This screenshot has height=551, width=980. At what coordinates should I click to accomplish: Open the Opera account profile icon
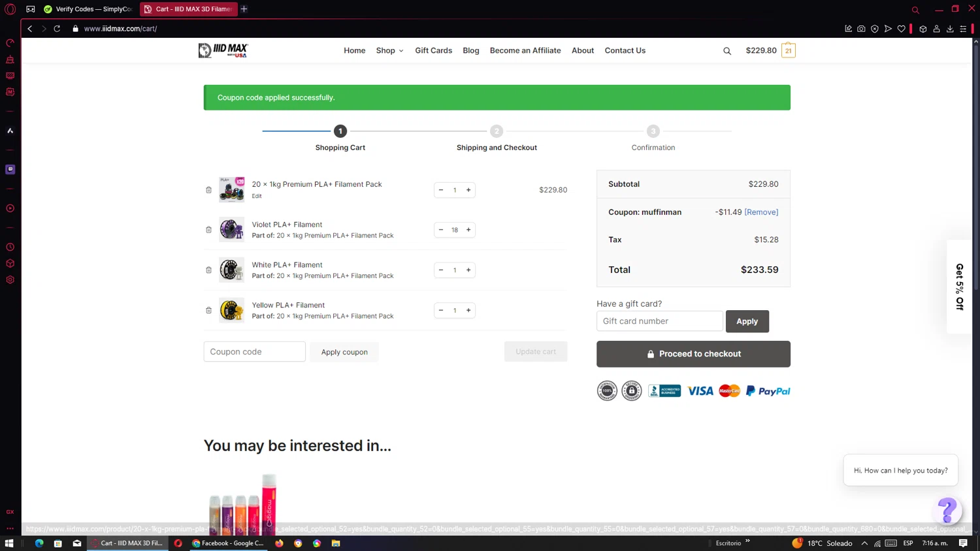[x=936, y=29]
